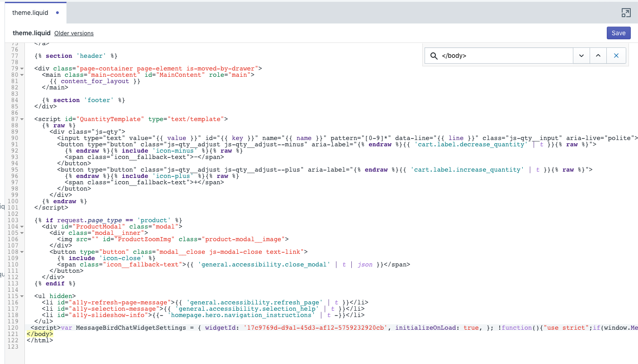This screenshot has width=638, height=364.
Task: Save the theme.liquid file
Action: pyautogui.click(x=618, y=33)
